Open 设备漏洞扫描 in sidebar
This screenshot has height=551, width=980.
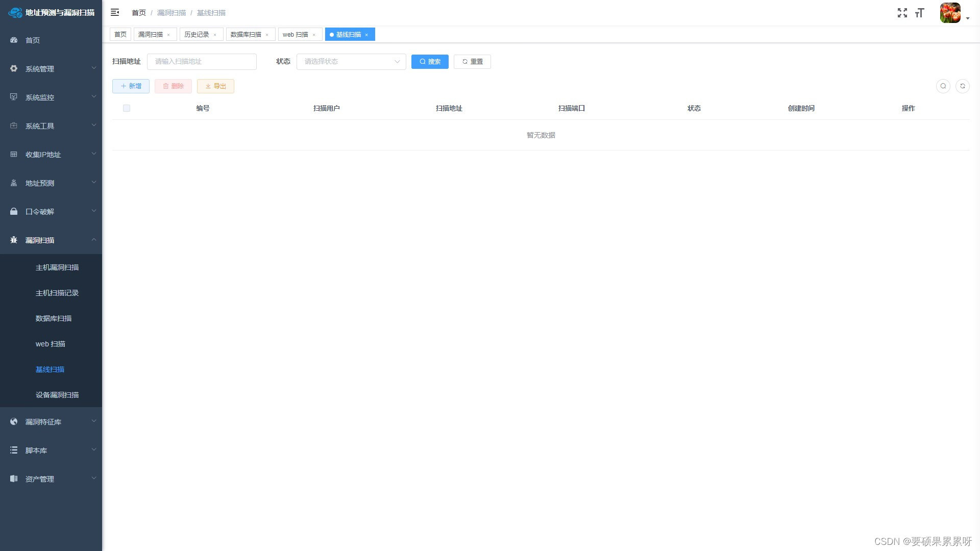[57, 395]
